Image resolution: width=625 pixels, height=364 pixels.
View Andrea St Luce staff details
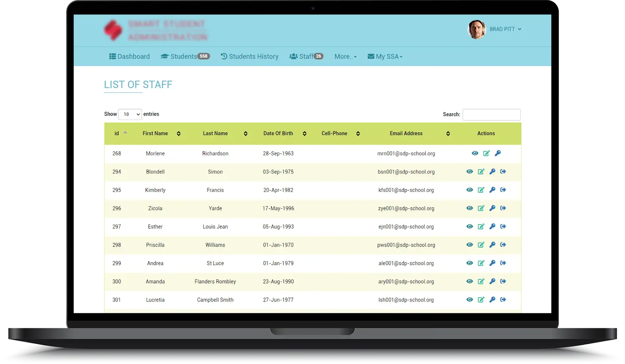point(470,263)
